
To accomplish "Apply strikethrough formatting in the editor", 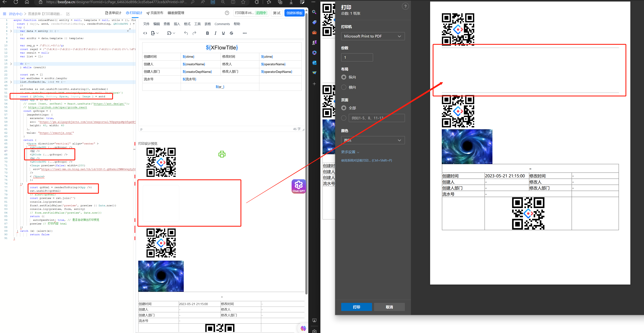I will pos(231,33).
